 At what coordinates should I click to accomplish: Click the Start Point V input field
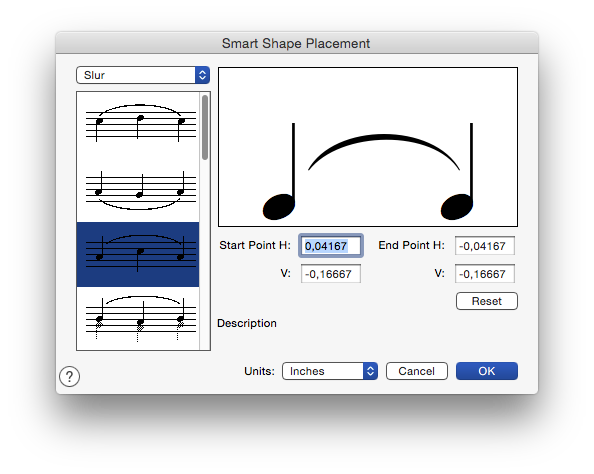coord(331,274)
